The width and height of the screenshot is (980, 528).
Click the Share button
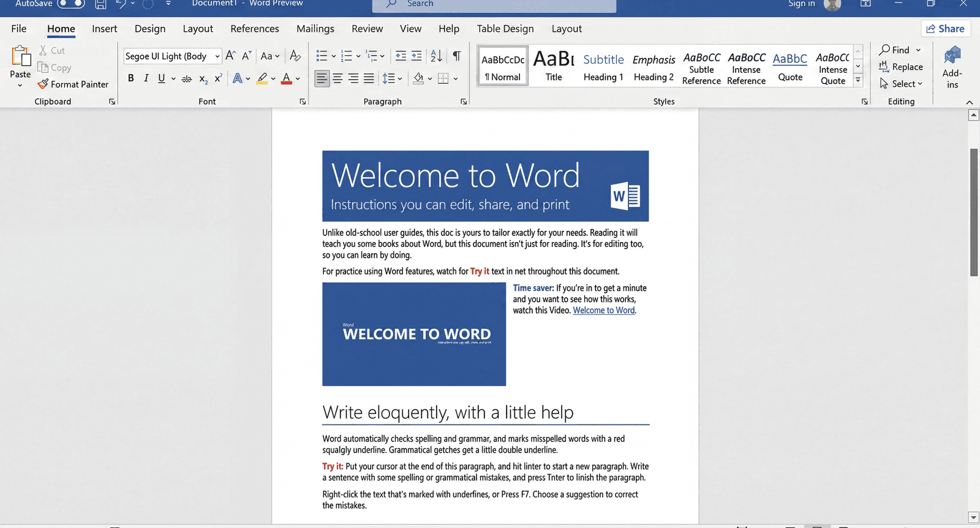[x=945, y=29]
